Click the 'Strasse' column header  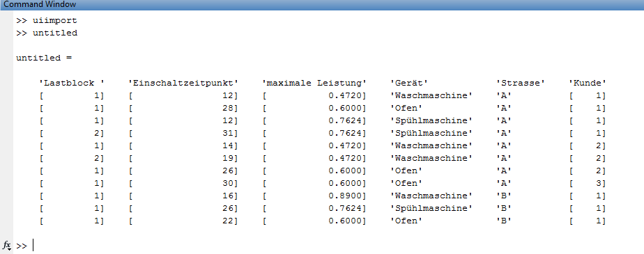point(521,83)
